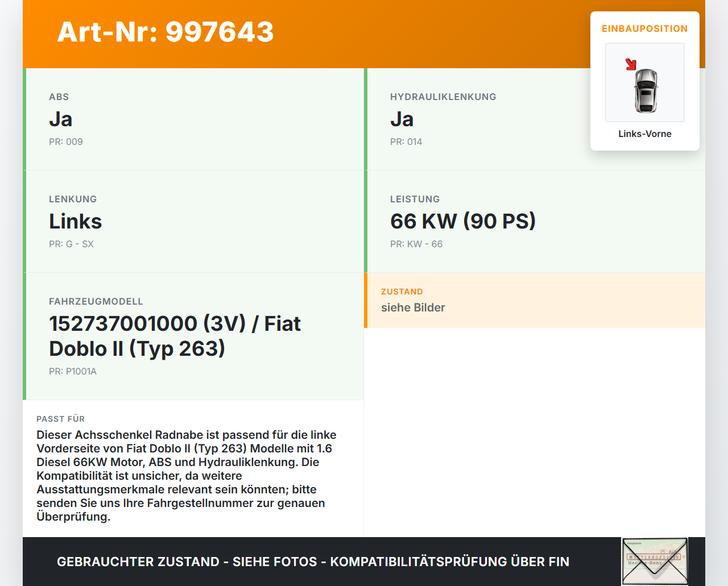Screen dimensions: 728x586
Task: Click the Achsschenkel Radnabe compatibility description paragraph
Action: (x=187, y=476)
